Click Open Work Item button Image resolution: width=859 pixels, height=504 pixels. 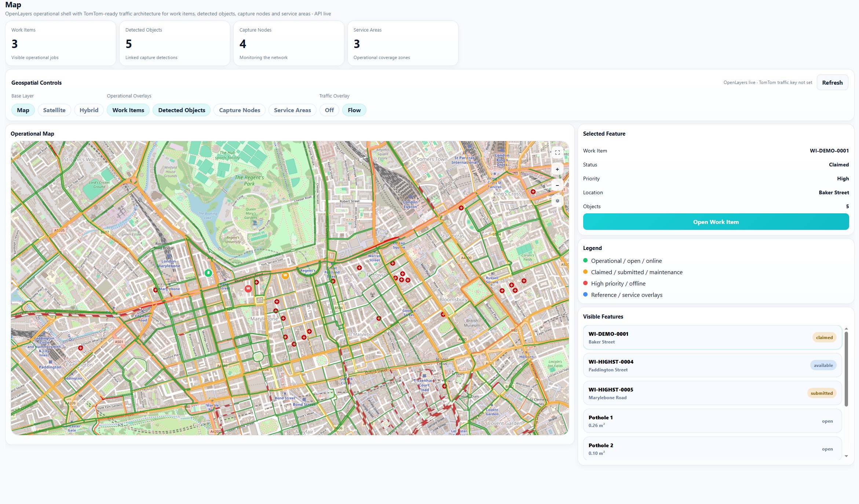tap(716, 222)
